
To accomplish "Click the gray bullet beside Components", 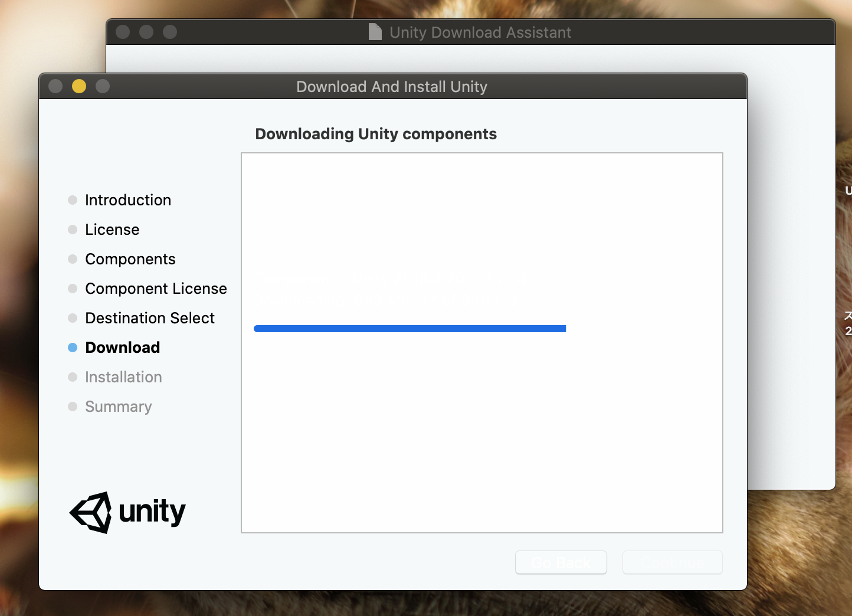I will [x=73, y=259].
